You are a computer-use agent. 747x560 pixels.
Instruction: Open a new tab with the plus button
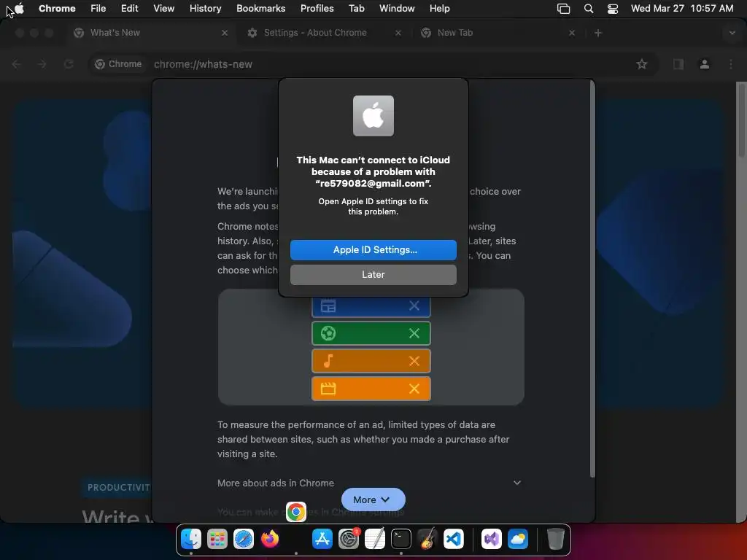[598, 33]
